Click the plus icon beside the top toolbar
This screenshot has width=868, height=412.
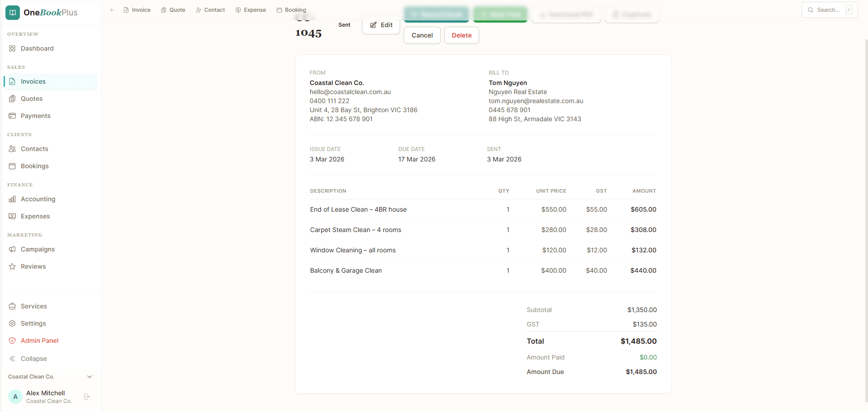[x=112, y=9]
